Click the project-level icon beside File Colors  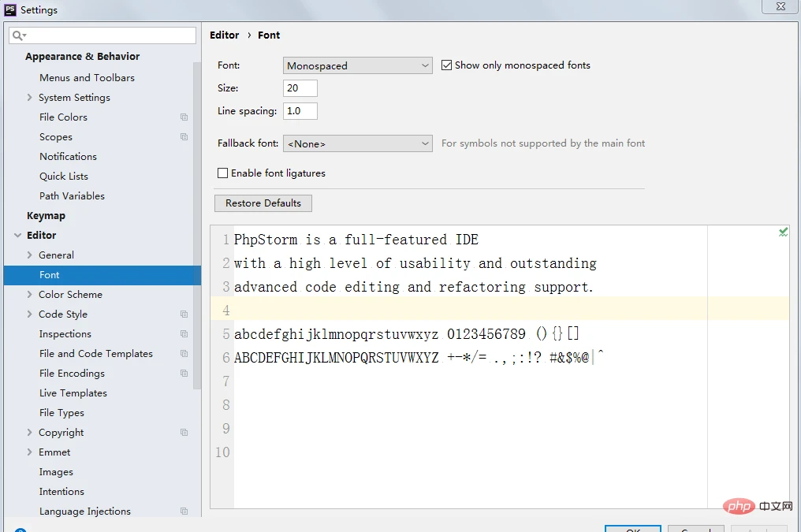point(184,117)
